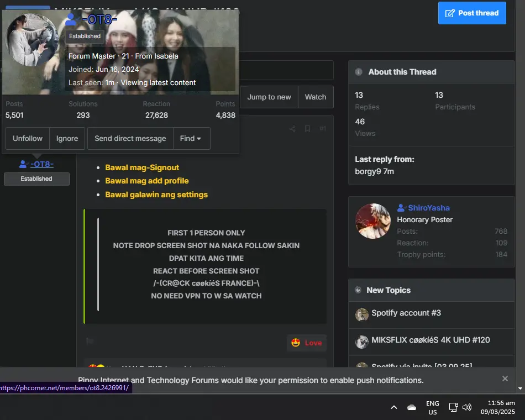
Task: Click the share icon on the post
Action: click(x=292, y=129)
